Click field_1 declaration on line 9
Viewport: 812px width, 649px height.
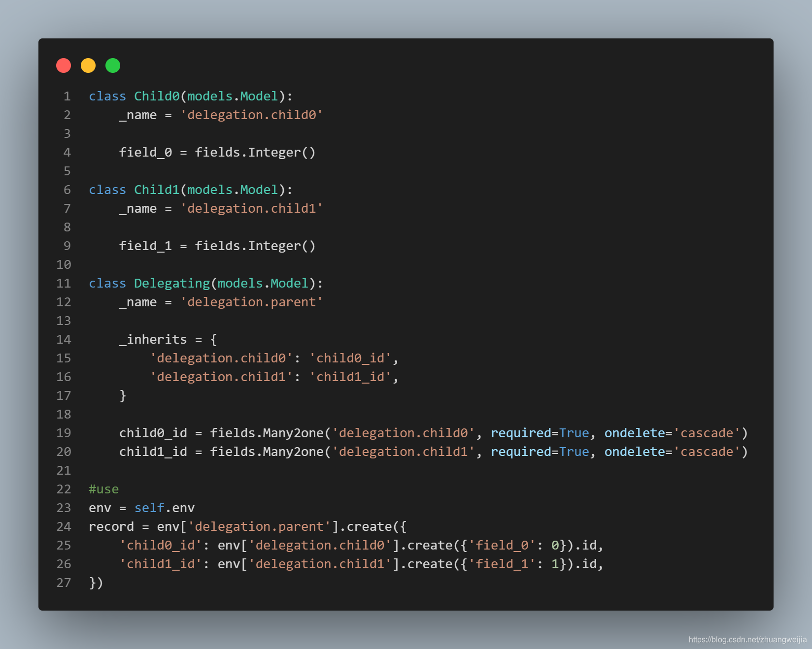point(145,246)
